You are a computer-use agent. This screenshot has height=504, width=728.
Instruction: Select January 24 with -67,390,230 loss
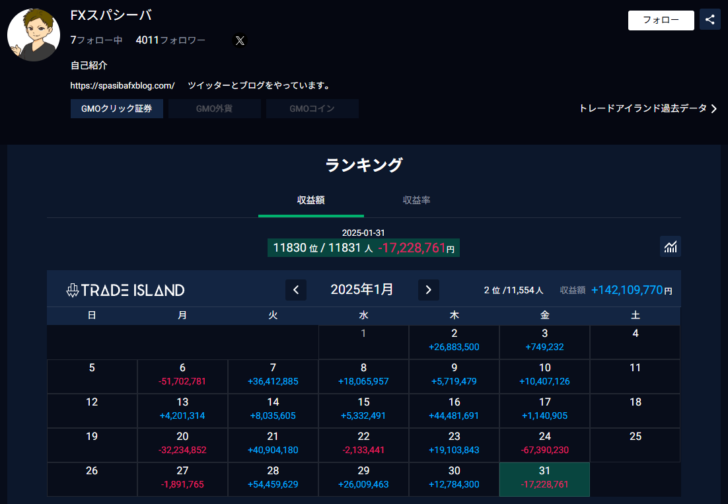(544, 442)
